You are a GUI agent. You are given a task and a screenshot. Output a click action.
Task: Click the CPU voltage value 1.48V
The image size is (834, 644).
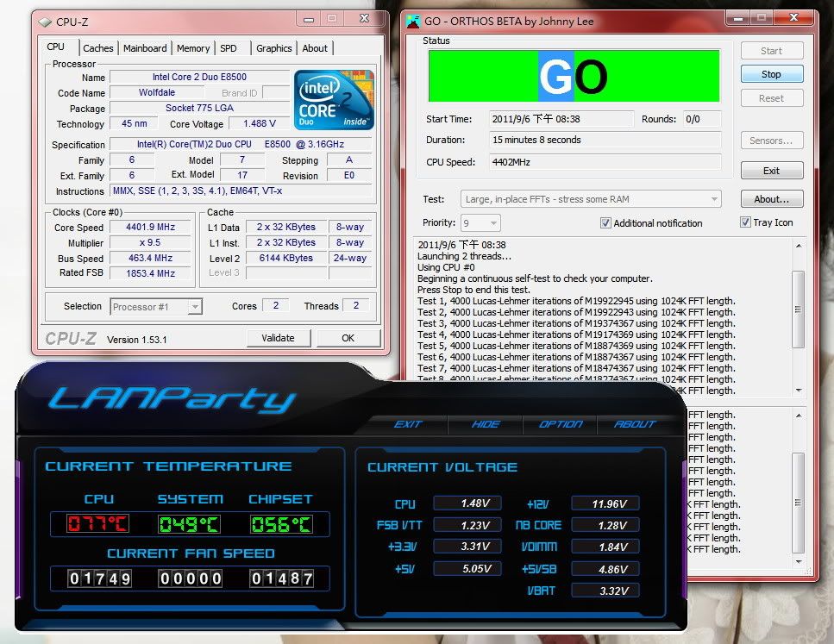467,503
